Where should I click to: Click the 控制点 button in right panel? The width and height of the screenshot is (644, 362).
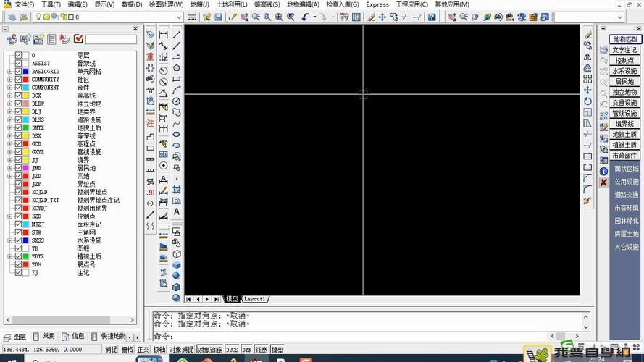click(625, 60)
